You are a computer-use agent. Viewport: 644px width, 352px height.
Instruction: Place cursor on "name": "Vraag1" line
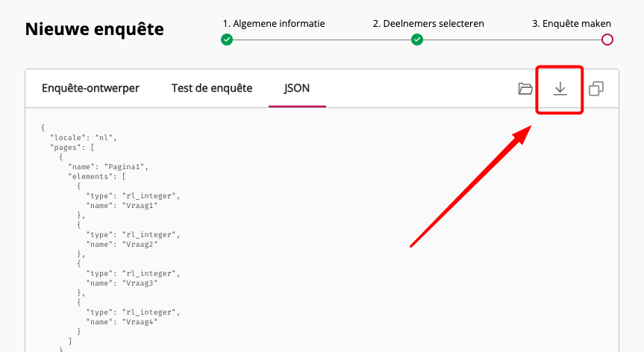(x=122, y=206)
